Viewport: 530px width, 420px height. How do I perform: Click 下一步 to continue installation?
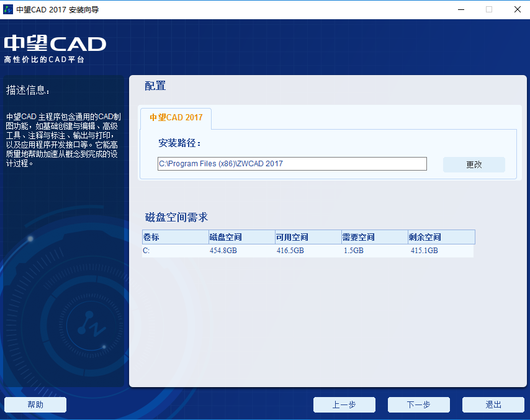(418, 404)
